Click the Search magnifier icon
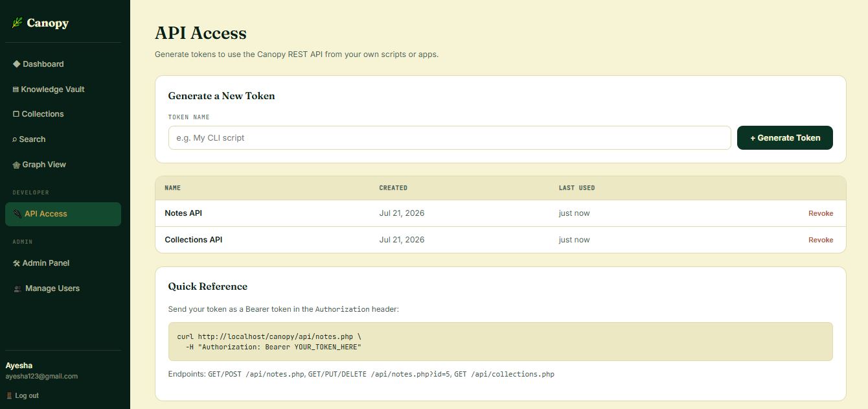The image size is (868, 409). click(15, 139)
